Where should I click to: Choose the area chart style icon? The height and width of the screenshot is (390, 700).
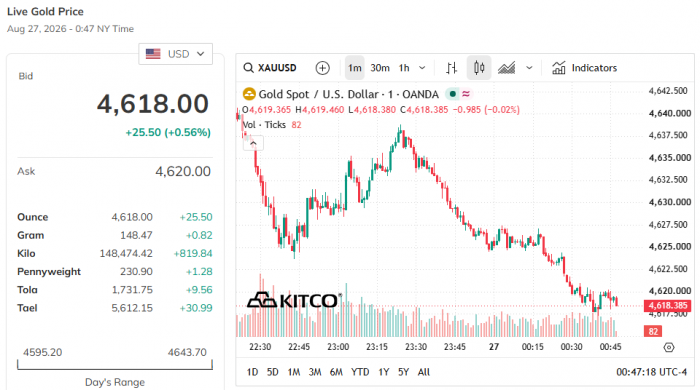coord(507,68)
